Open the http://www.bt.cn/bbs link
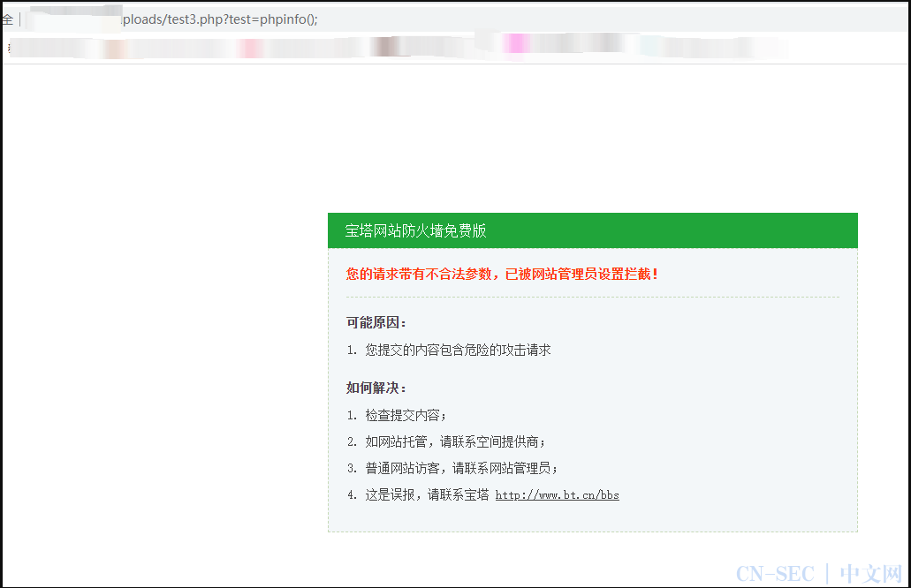911x588 pixels. click(558, 495)
